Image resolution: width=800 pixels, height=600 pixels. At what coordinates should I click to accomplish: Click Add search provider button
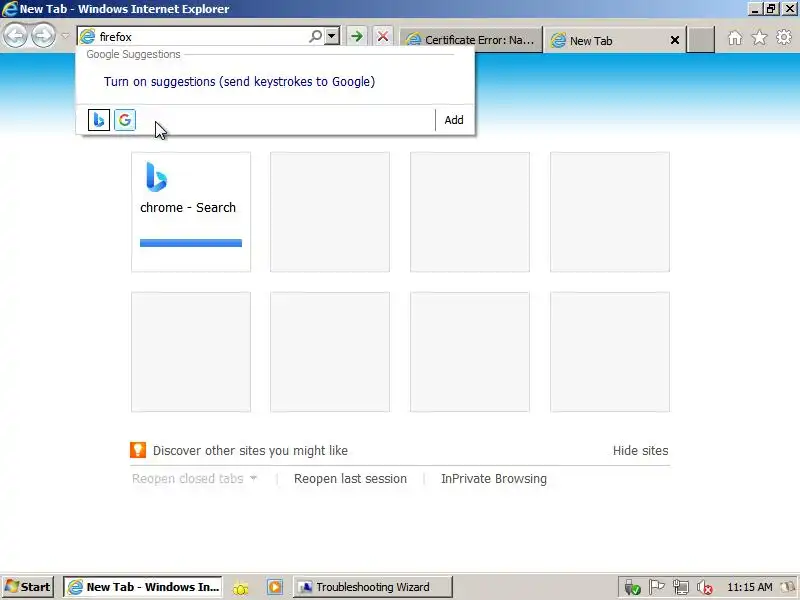(x=454, y=120)
